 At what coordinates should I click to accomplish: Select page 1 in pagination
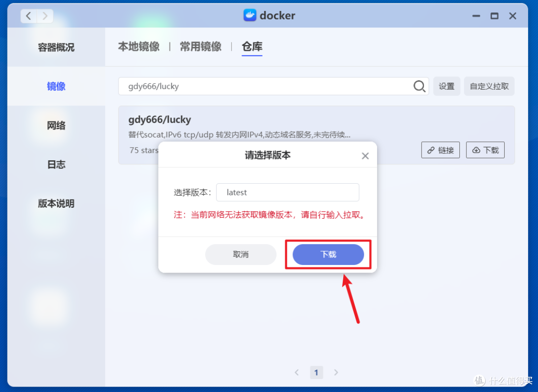coord(316,373)
